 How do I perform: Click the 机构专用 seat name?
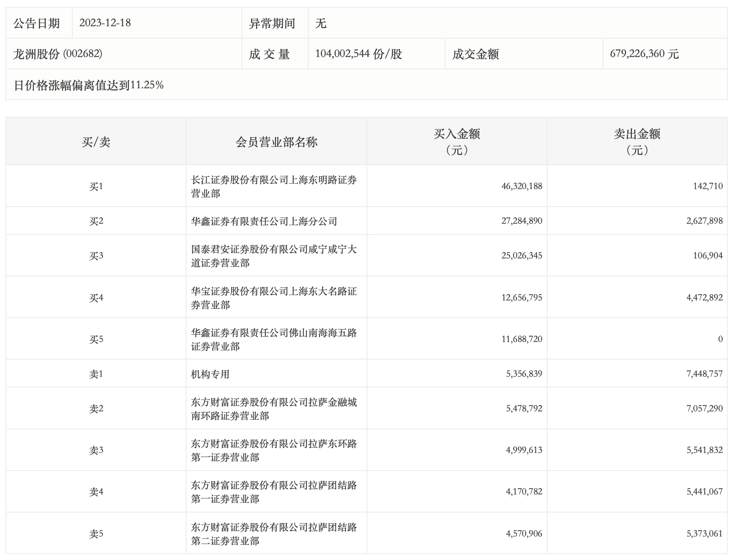(x=210, y=374)
